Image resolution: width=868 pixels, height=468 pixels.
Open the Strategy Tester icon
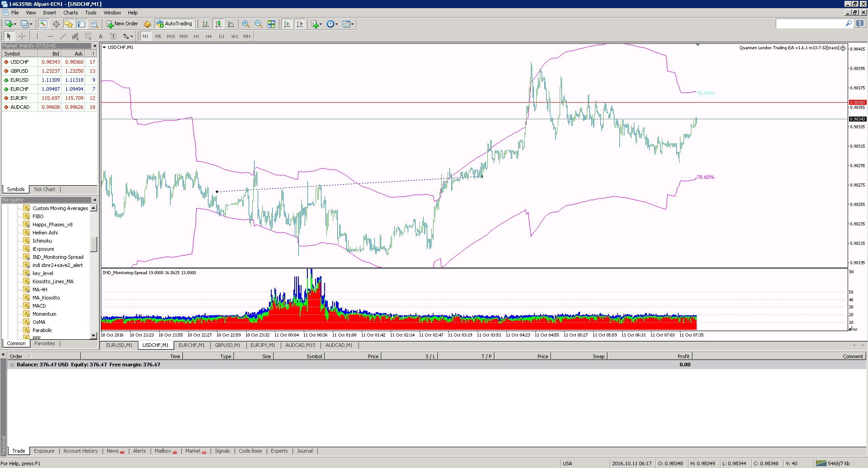tap(94, 24)
